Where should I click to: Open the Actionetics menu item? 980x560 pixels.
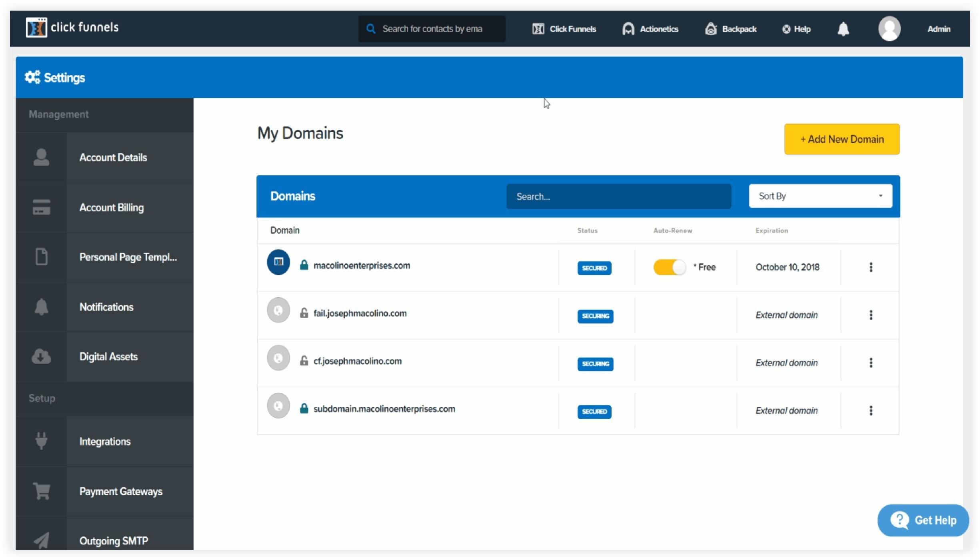[650, 29]
